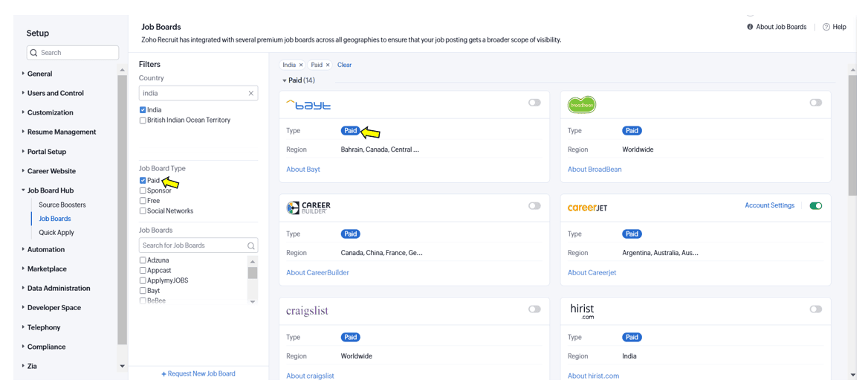Click the job boards list scrollbar thumb
This screenshot has height=392, width=868.
253,273
